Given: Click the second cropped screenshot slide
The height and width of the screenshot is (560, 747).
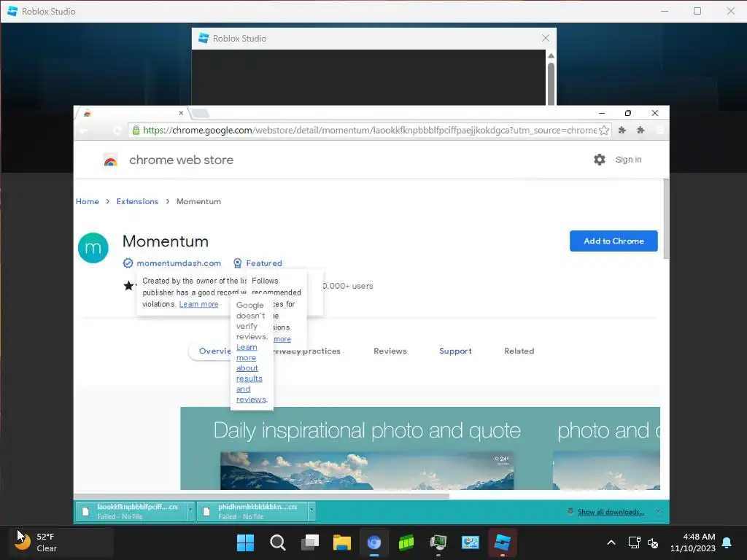Looking at the screenshot, I should tap(606, 448).
